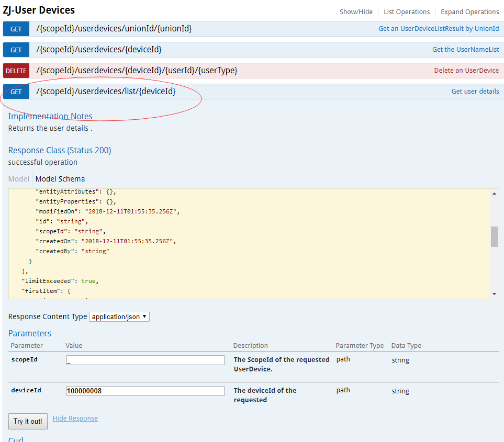Image resolution: width=504 pixels, height=442 pixels.
Task: Click GET badge for /userdevices/{deviceId} endpoint
Action: 16,50
